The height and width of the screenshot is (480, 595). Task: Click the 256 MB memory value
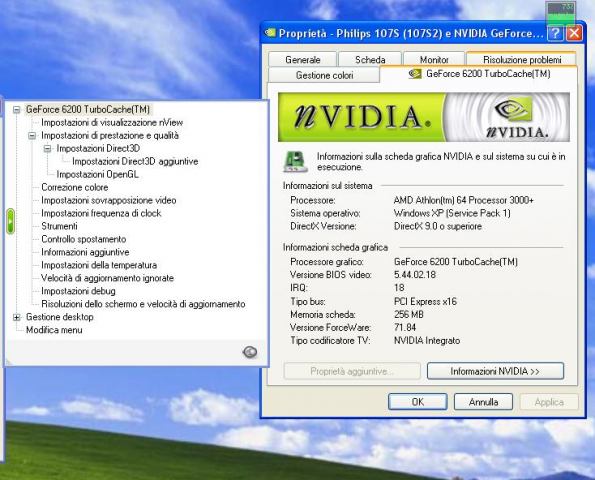pos(409,314)
